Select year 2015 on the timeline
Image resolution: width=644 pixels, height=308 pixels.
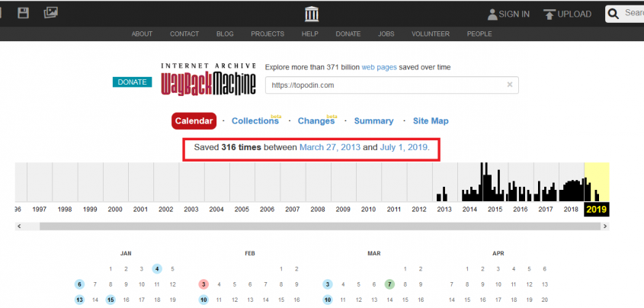(x=495, y=209)
